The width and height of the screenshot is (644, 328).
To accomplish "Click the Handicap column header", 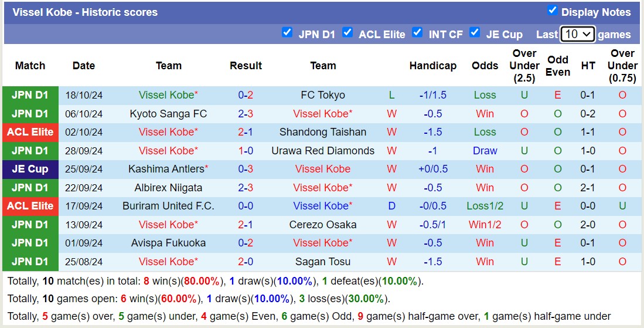I will pyautogui.click(x=432, y=66).
